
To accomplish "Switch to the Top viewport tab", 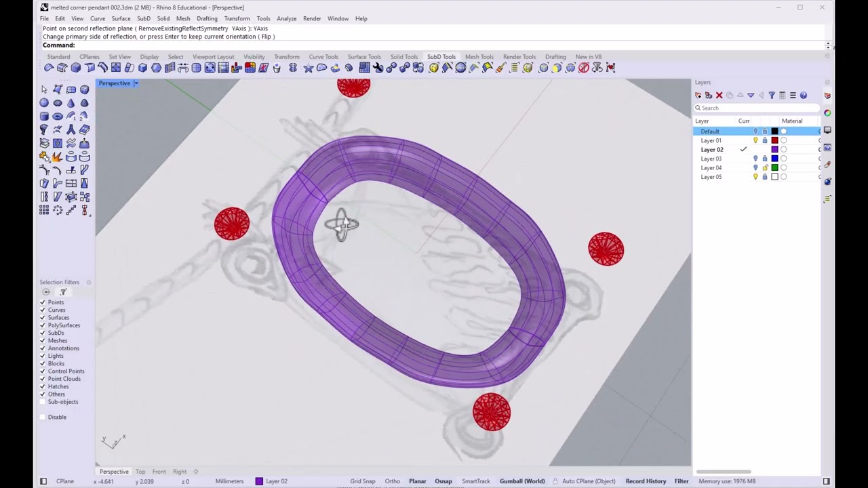I will click(x=140, y=472).
